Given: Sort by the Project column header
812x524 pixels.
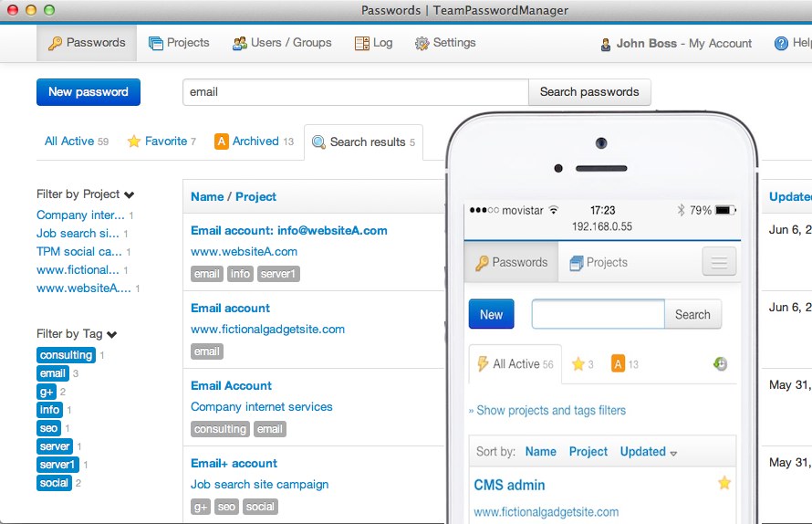Looking at the screenshot, I should (x=255, y=197).
